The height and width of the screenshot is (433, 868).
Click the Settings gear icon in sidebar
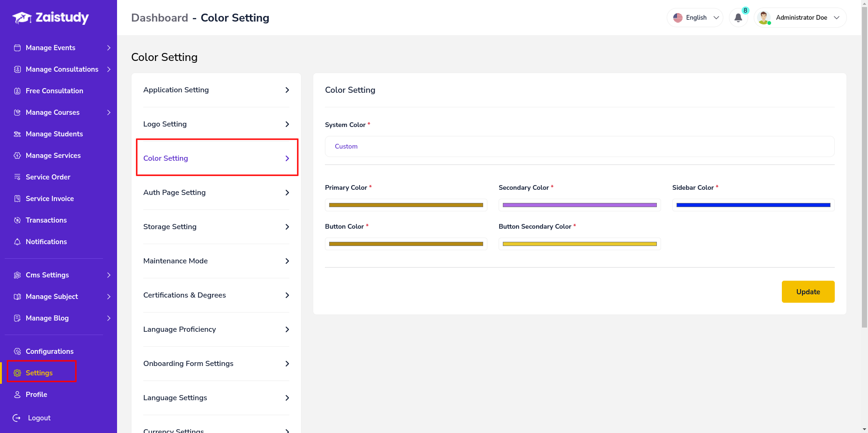[x=17, y=373]
